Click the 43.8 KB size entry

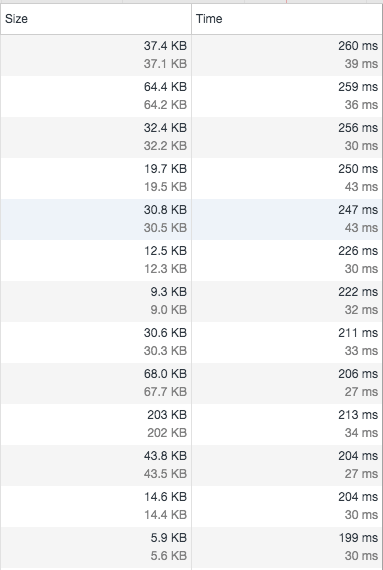[96, 465]
